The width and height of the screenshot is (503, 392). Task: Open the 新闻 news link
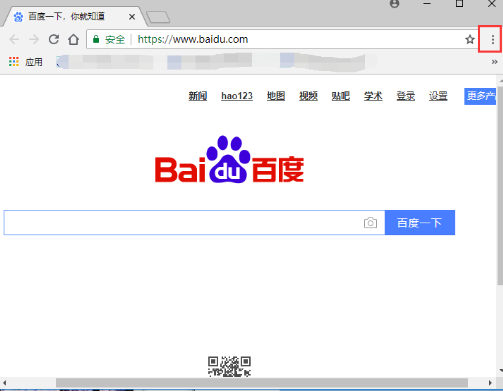click(198, 96)
